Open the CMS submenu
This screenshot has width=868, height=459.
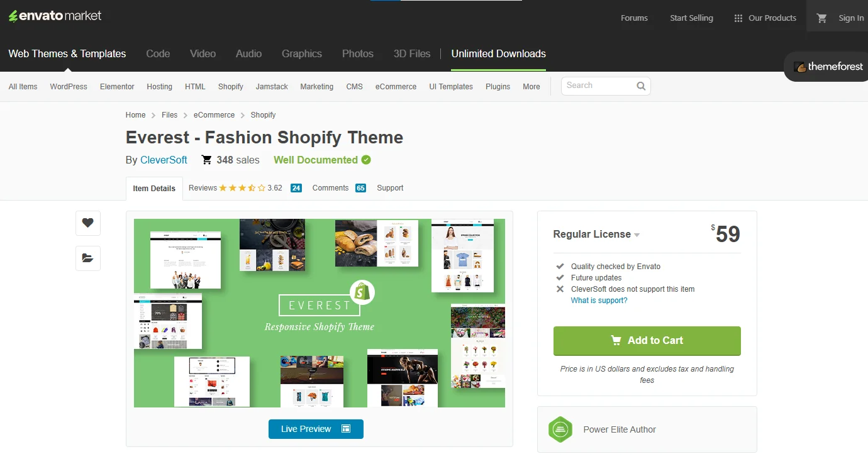355,87
